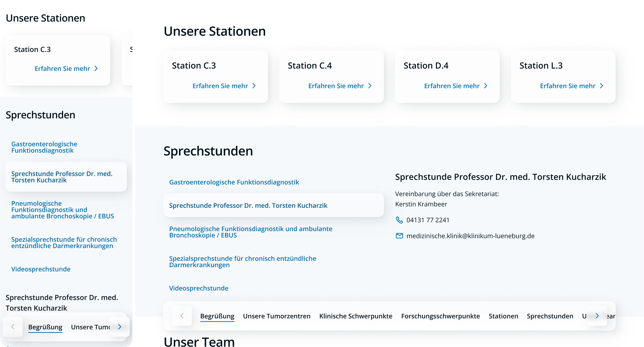Image resolution: width=644 pixels, height=347 pixels.
Task: Jump to Forschungsschwerpunkte in navigation bar
Action: [x=440, y=316]
